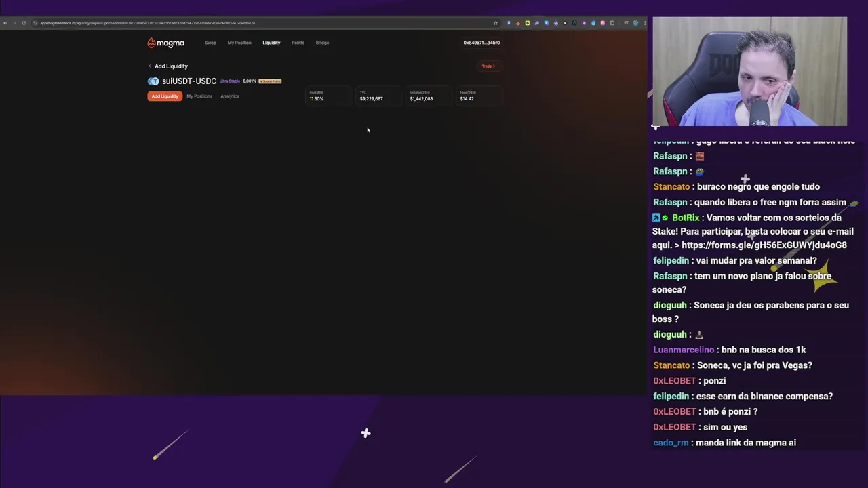
Task: Click the suiUSDT-USDC pool title
Action: pyautogui.click(x=189, y=81)
